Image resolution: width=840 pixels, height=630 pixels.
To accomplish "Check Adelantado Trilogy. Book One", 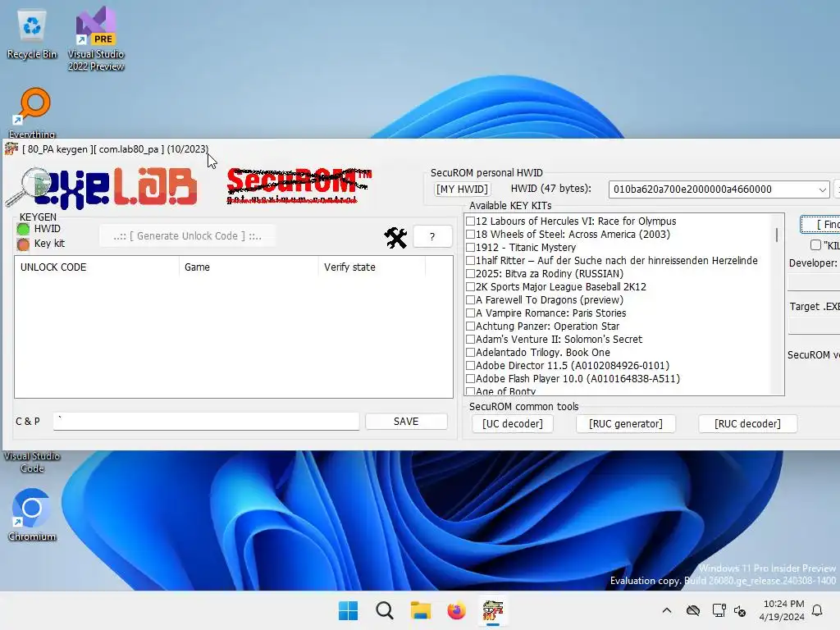I will point(470,353).
